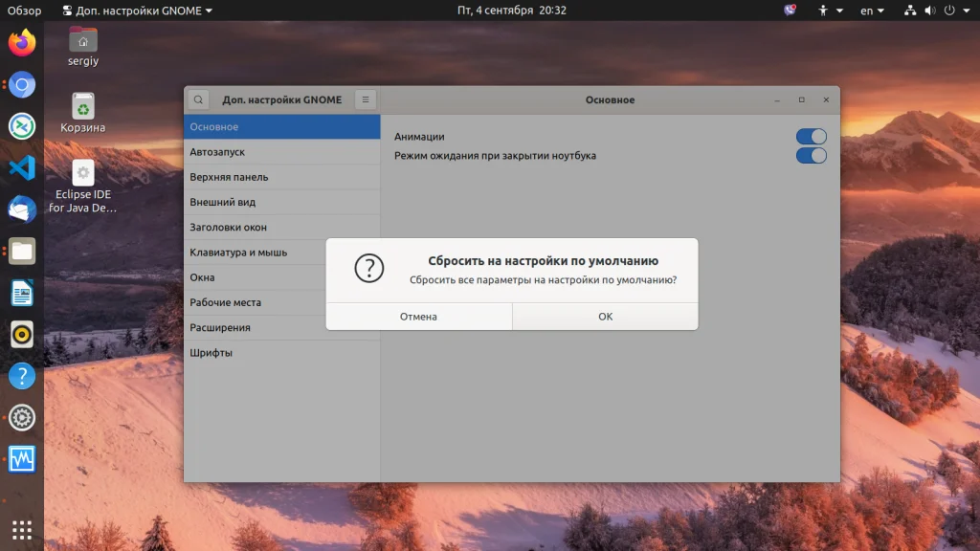Launch Rhythmbox from the dock

[22, 335]
